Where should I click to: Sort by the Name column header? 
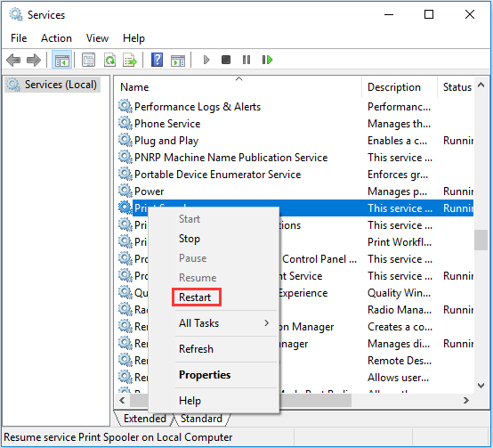[238, 86]
